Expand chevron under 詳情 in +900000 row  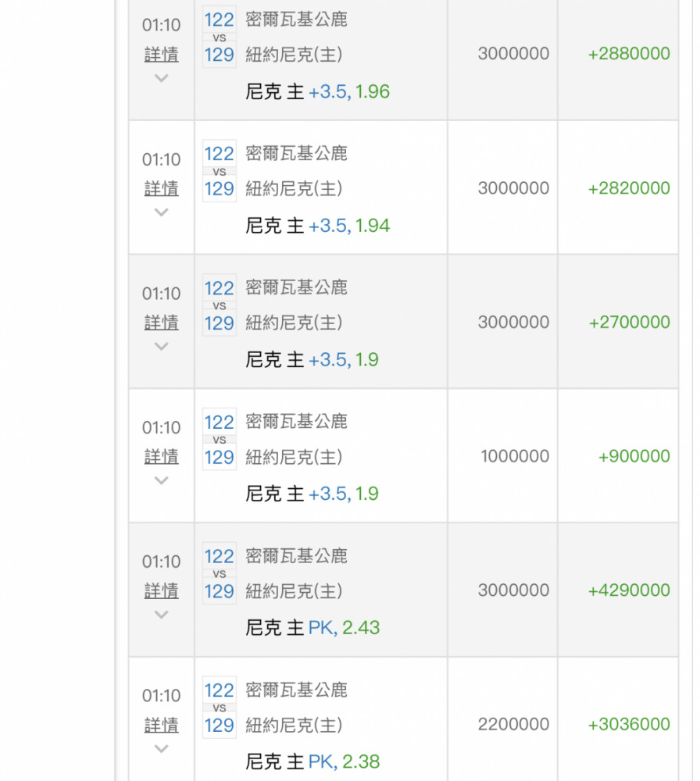(161, 480)
